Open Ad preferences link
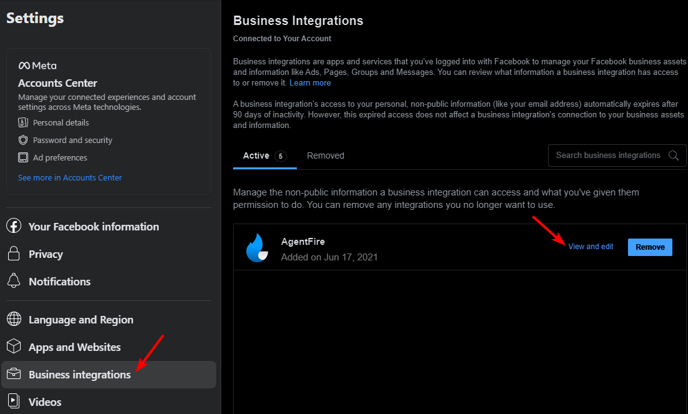The width and height of the screenshot is (688, 414). tap(60, 157)
